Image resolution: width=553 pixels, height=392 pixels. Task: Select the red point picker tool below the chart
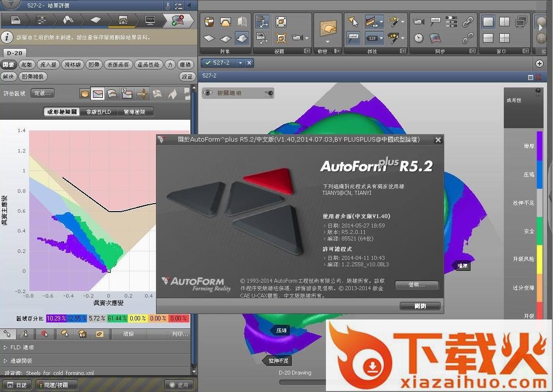tap(44, 334)
